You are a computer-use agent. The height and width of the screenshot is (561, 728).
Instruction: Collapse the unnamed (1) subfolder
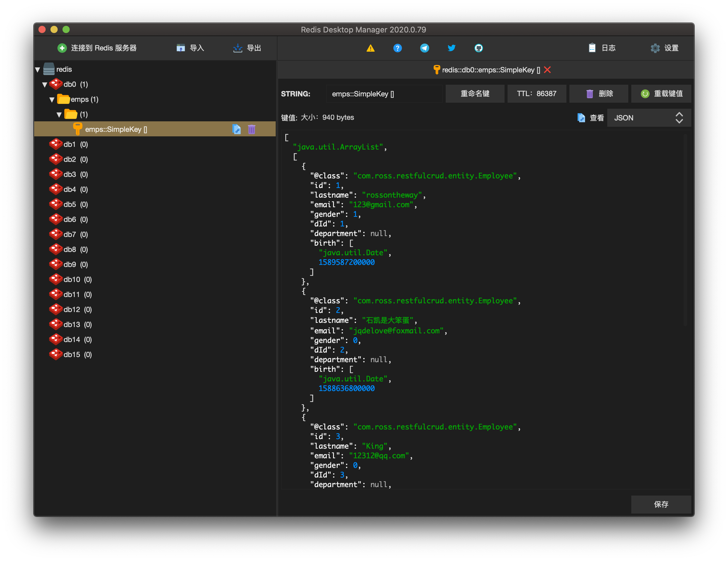coord(59,115)
